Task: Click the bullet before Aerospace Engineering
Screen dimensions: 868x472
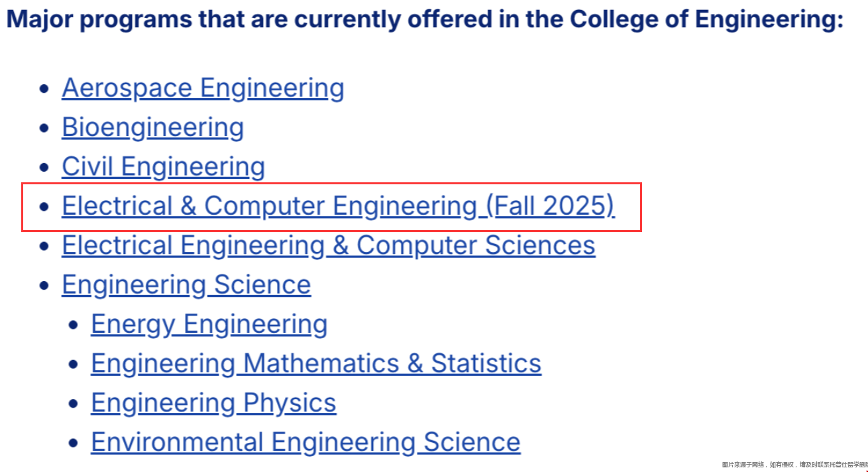Action: [x=44, y=89]
